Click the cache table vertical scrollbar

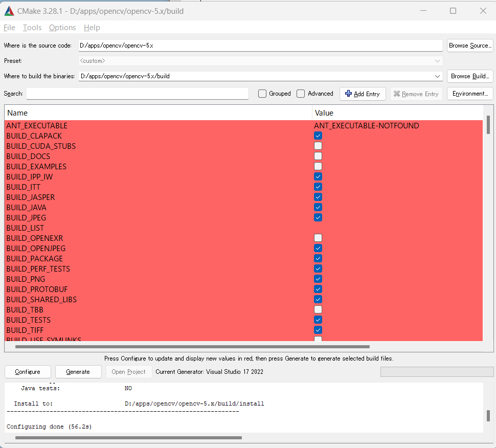[x=488, y=125]
